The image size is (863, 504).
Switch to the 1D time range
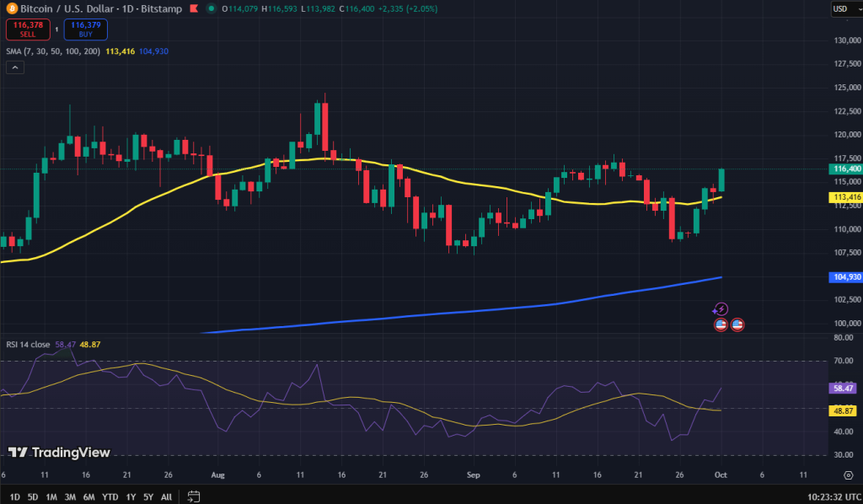pyautogui.click(x=15, y=497)
